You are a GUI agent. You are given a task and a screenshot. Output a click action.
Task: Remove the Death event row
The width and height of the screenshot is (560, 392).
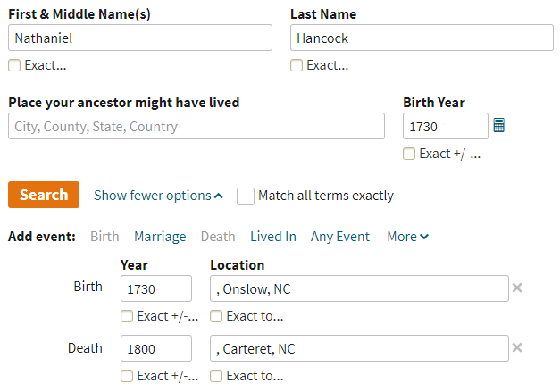517,347
